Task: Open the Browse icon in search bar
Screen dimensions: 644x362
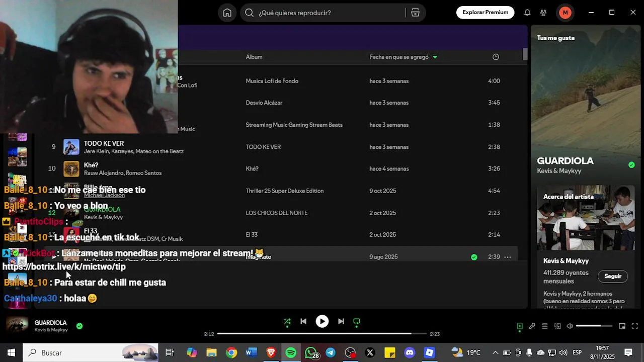Action: pos(415,13)
